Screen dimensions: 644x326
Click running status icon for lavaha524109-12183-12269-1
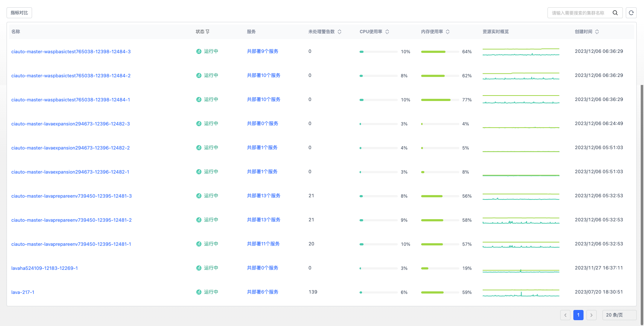199,268
